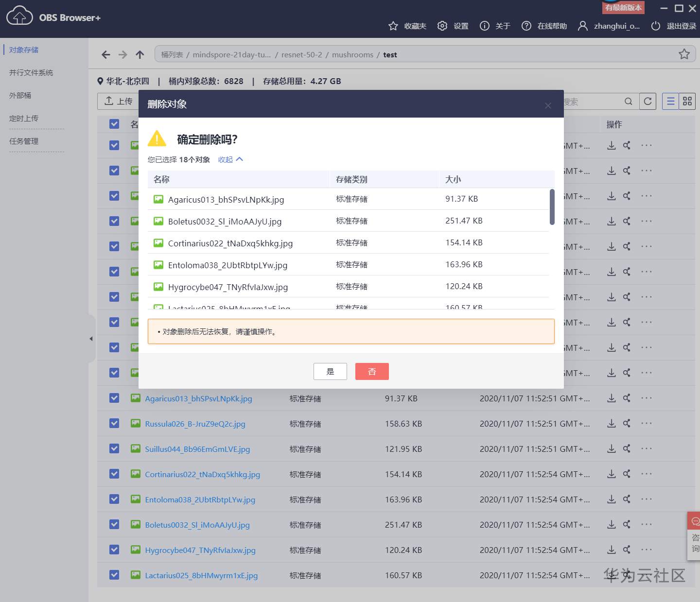
Task: Click the dialog file list scrollbar
Action: click(x=552, y=207)
